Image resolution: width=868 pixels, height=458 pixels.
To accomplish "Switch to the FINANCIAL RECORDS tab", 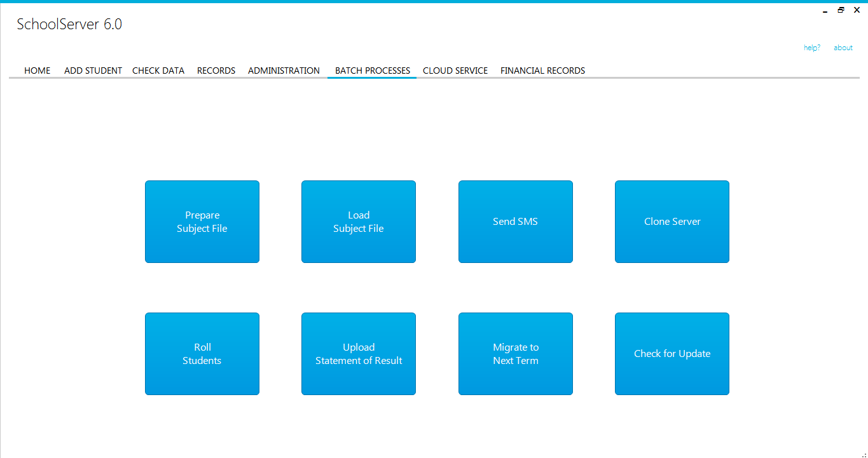I will 542,71.
